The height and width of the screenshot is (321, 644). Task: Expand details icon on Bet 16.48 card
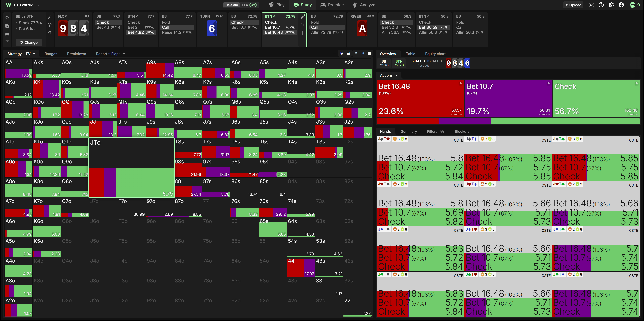[460, 83]
